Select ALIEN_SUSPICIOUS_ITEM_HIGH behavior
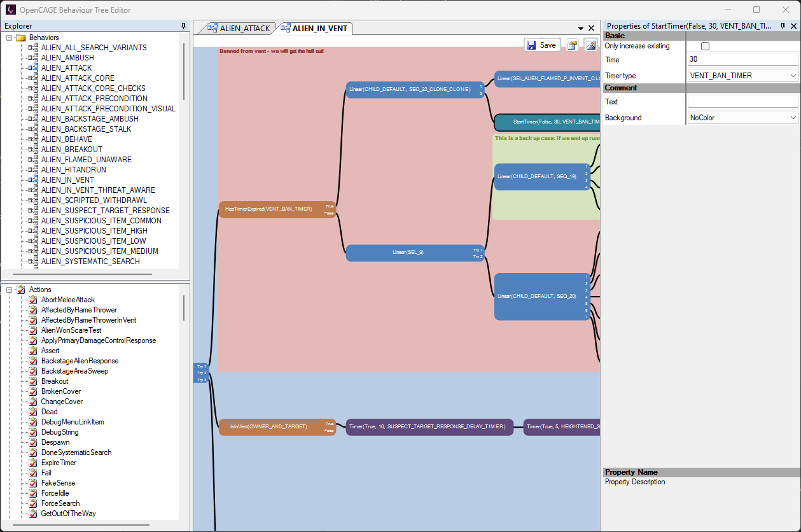 pos(94,231)
